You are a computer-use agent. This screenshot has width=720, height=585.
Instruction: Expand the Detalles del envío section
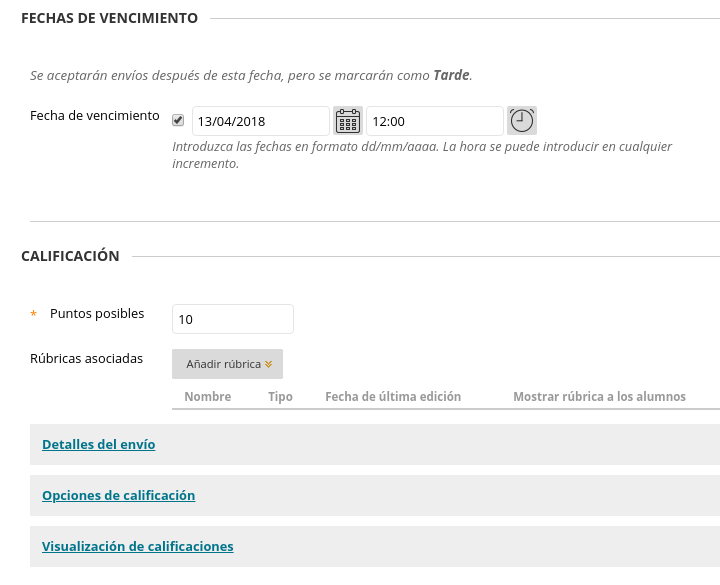coord(98,445)
